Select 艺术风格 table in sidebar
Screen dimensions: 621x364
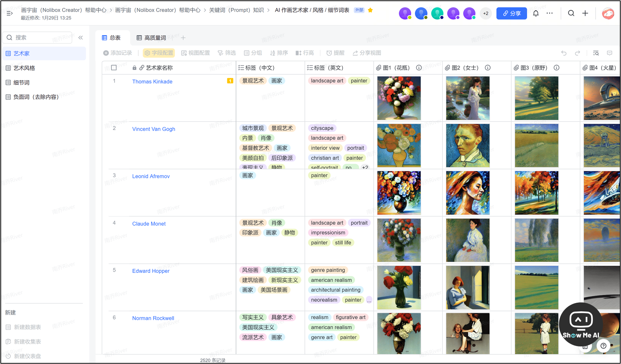point(45,68)
